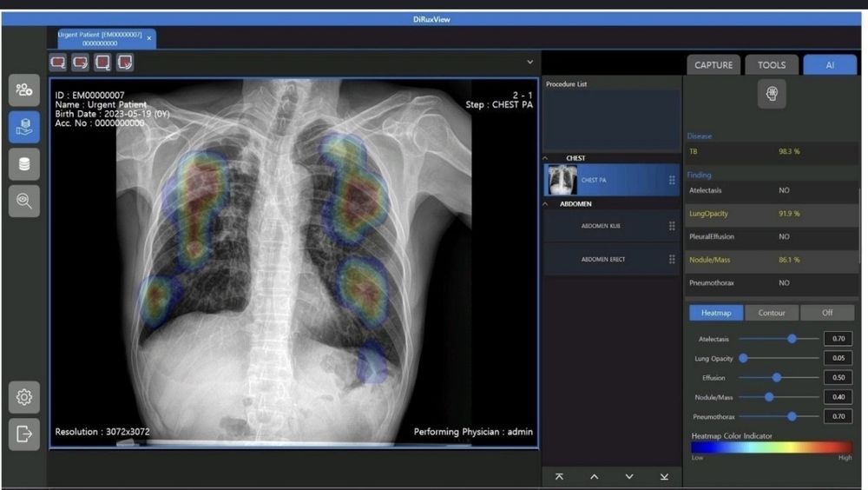The height and width of the screenshot is (490, 868).
Task: Click the Nodule/Mass value field 0.40
Action: pos(838,397)
